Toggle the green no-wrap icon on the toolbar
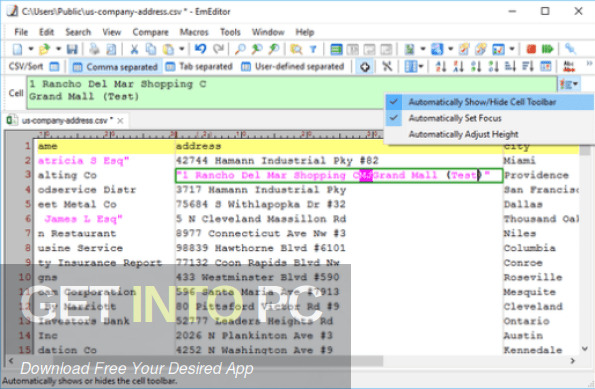 click(x=336, y=49)
